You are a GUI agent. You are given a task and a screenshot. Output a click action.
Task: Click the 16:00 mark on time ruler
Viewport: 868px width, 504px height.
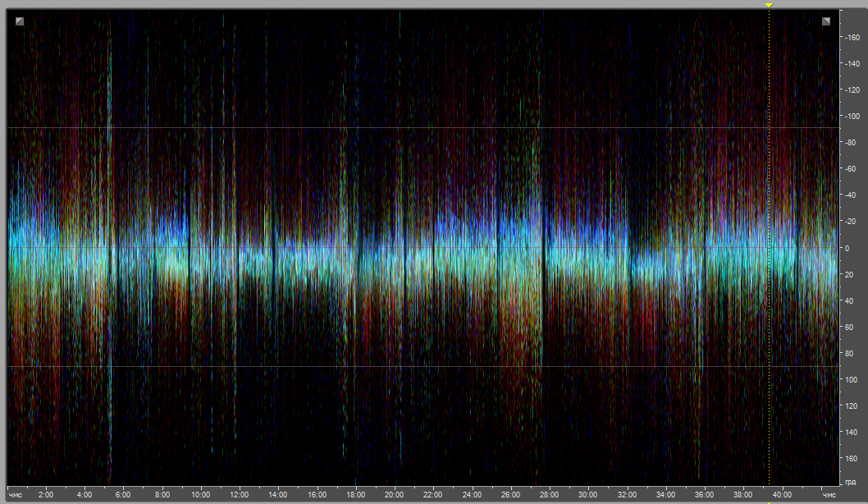tap(318, 495)
